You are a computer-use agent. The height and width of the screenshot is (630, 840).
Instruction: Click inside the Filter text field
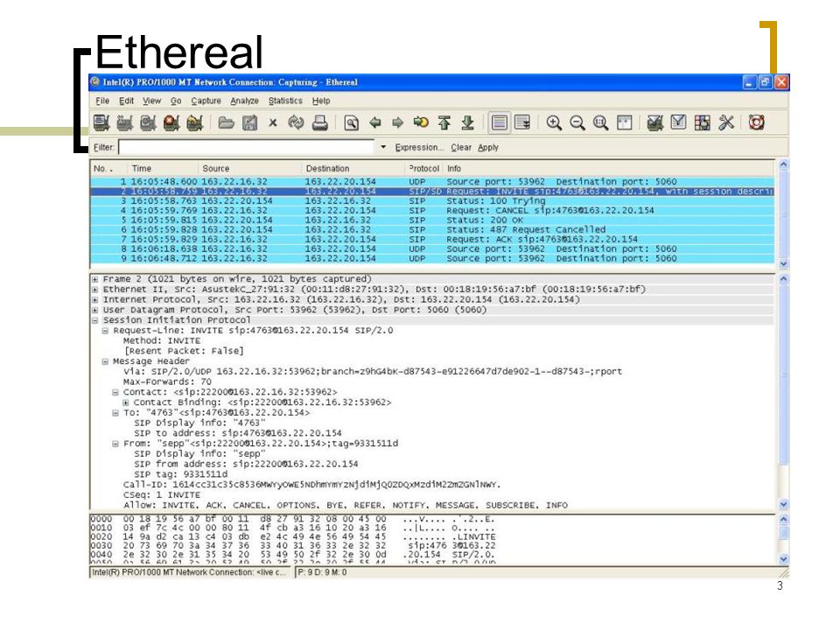click(246, 147)
